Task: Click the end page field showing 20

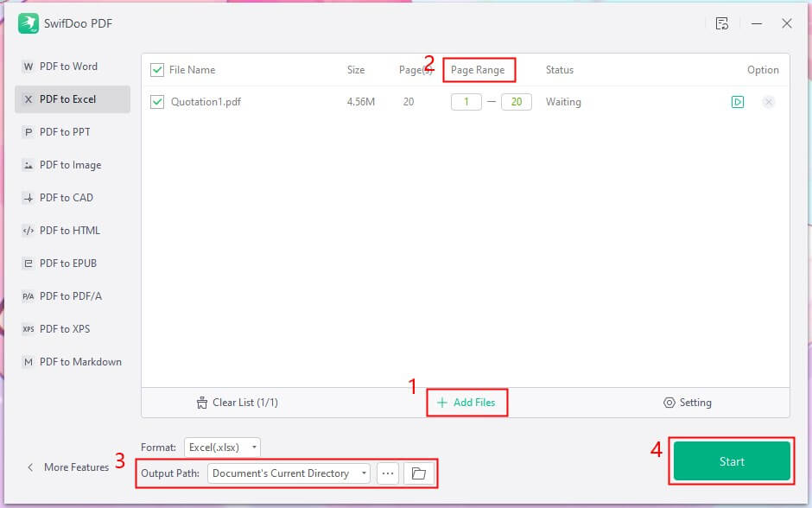Action: click(x=517, y=102)
